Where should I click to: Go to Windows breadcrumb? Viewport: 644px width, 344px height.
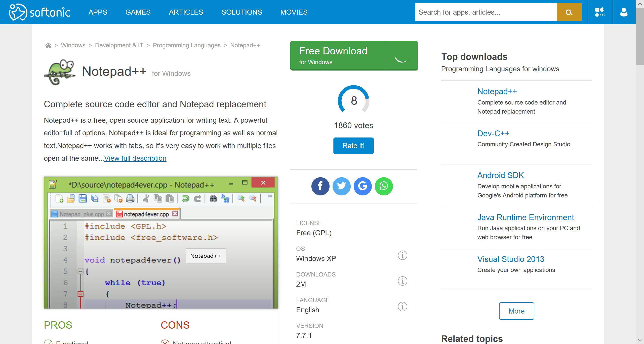(73, 45)
